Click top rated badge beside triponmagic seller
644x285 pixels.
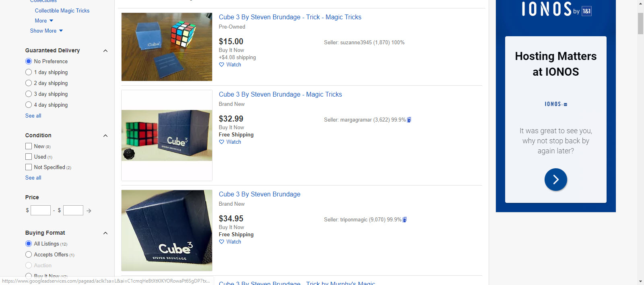[x=405, y=219]
